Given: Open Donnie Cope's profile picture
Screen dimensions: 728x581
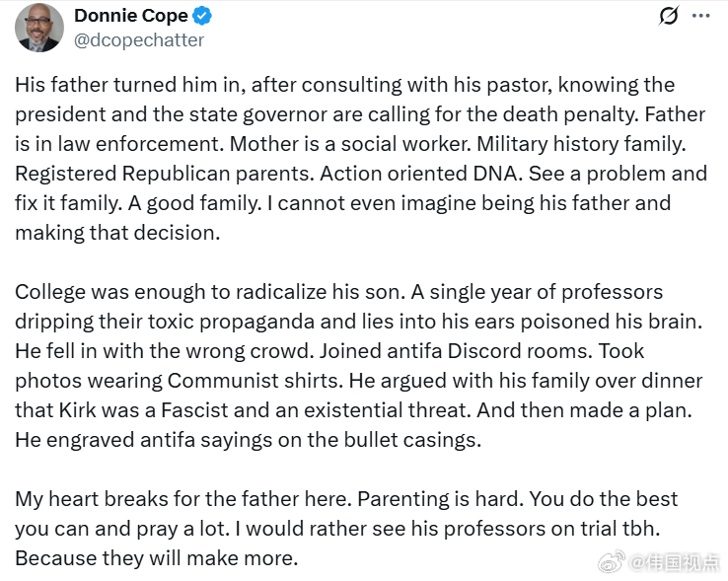Looking at the screenshot, I should tap(39, 28).
